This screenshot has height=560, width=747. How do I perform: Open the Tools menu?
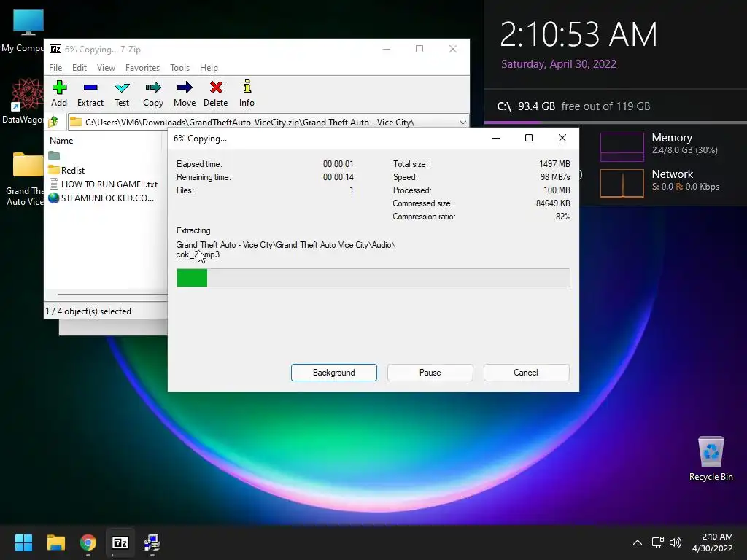pos(179,68)
